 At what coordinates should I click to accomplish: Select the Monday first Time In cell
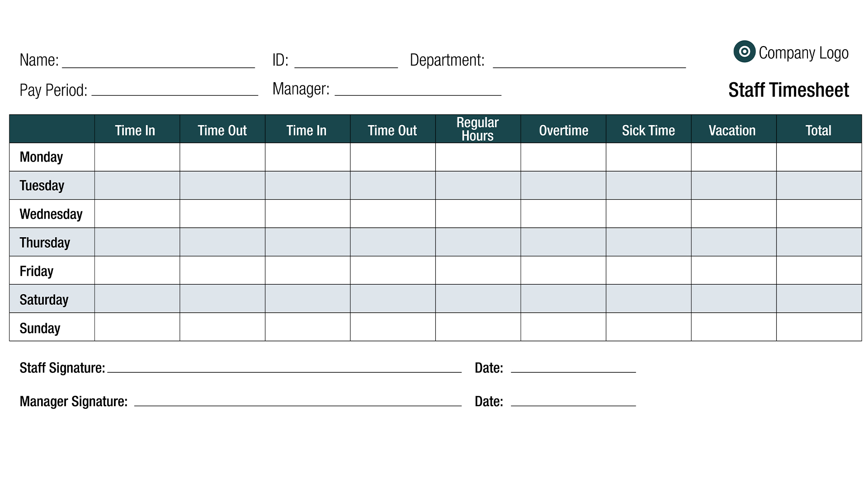tap(137, 157)
